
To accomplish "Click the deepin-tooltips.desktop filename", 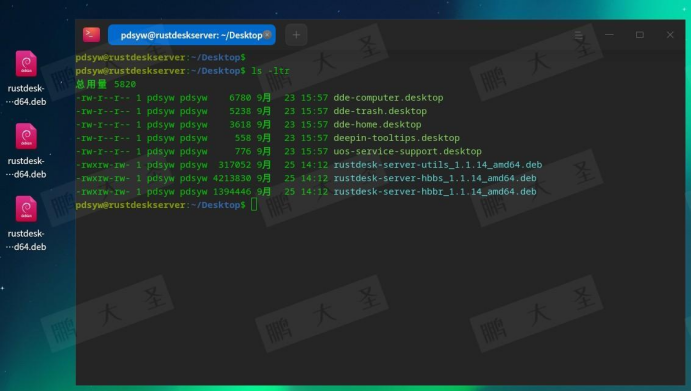I will coord(396,138).
